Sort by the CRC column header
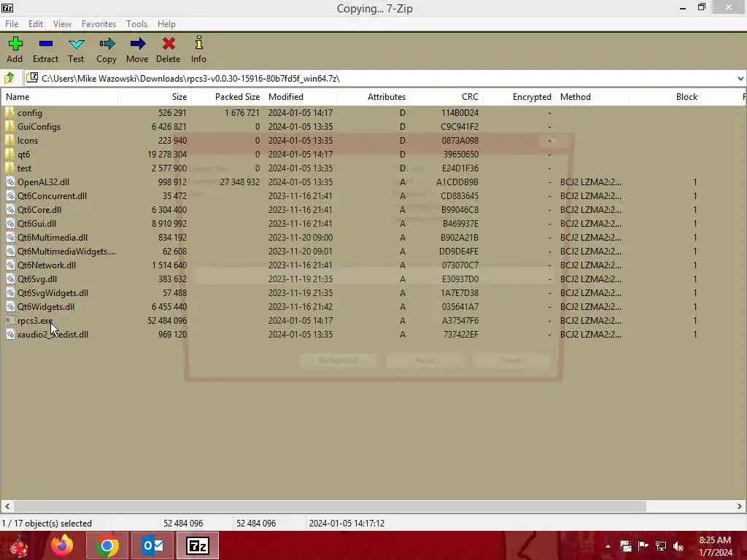Image resolution: width=747 pixels, height=560 pixels. click(446, 97)
